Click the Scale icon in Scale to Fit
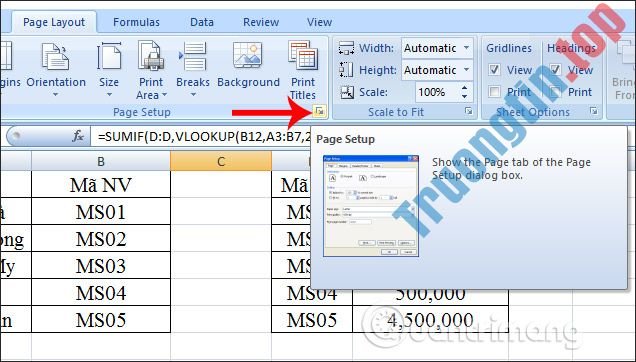 pyautogui.click(x=347, y=92)
